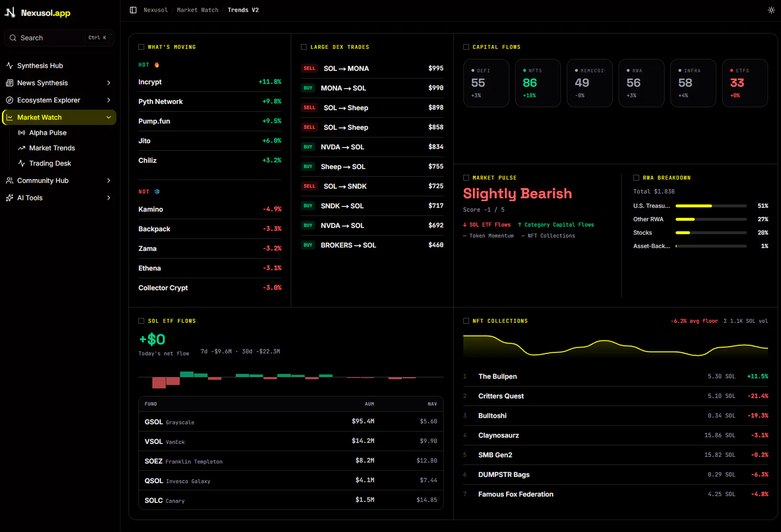781x532 pixels.
Task: Open Synthesis Hub from the sidebar
Action: coord(60,66)
